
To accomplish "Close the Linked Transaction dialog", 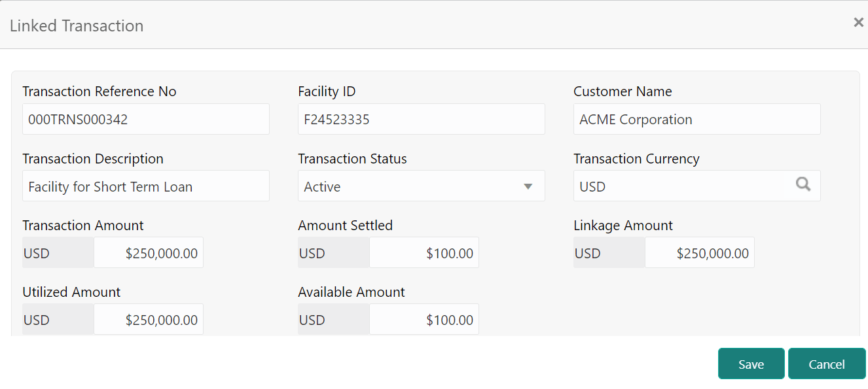I will click(x=858, y=22).
